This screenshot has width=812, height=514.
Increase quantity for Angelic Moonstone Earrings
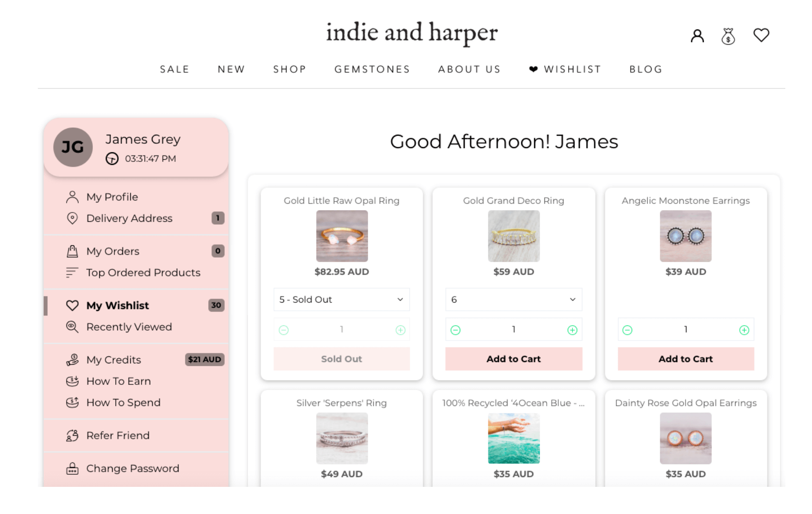click(x=744, y=330)
